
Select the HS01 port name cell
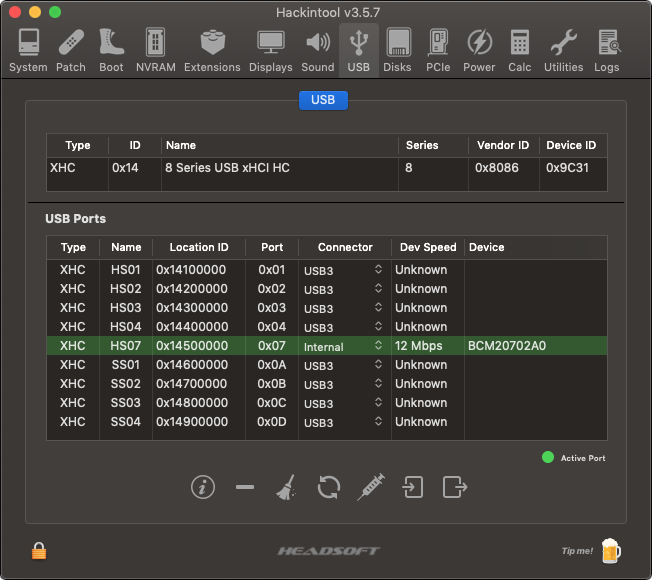point(126,270)
